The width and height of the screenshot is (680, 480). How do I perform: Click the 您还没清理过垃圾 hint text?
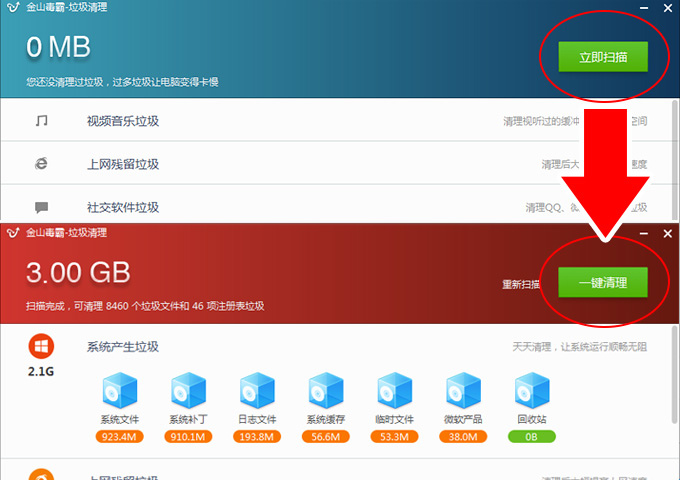pyautogui.click(x=122, y=82)
